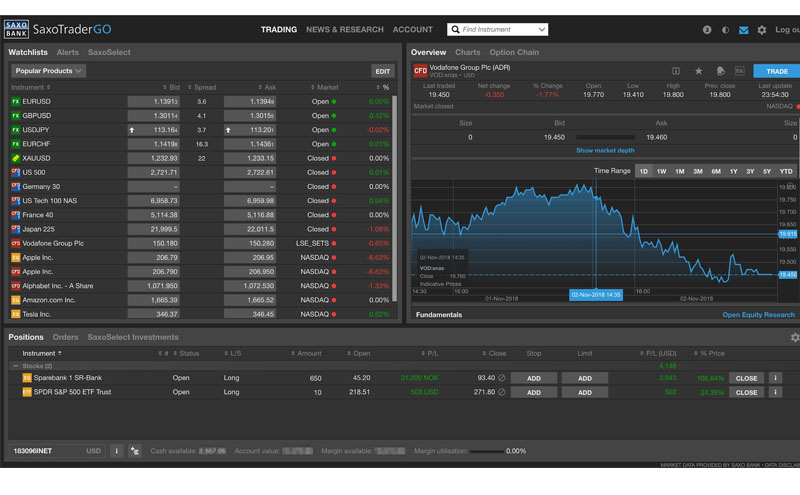
Task: Set a price alert with bell icon
Action: [720, 71]
